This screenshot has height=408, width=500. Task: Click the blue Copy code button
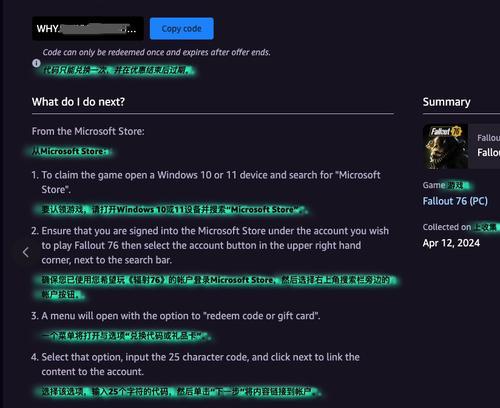[x=182, y=29]
